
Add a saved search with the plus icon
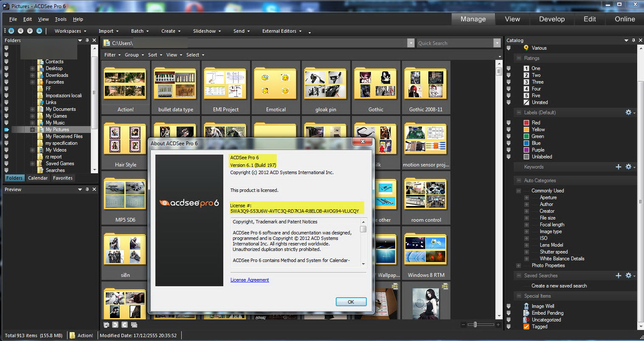point(619,276)
